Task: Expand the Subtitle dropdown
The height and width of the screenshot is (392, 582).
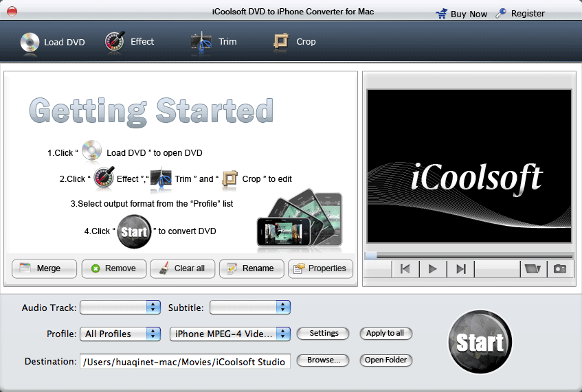Action: click(250, 307)
